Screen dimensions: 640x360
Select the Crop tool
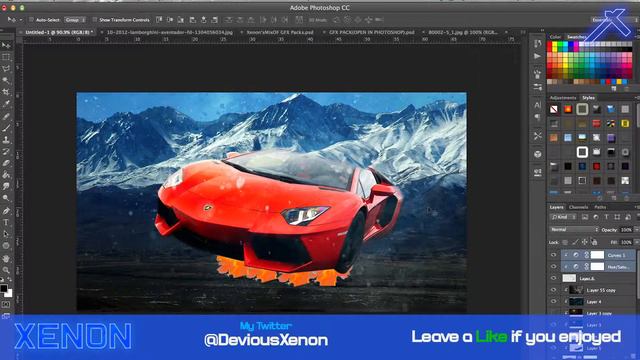tap(6, 92)
